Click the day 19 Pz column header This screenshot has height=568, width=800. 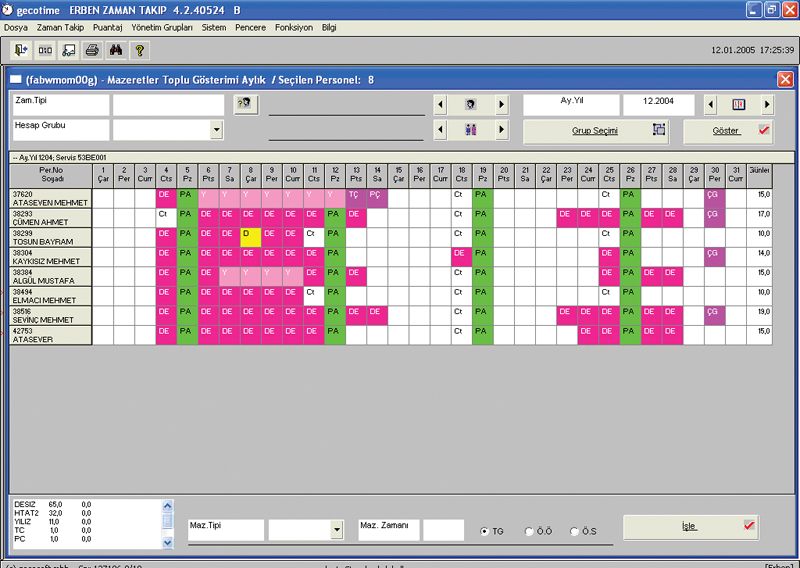(x=483, y=176)
